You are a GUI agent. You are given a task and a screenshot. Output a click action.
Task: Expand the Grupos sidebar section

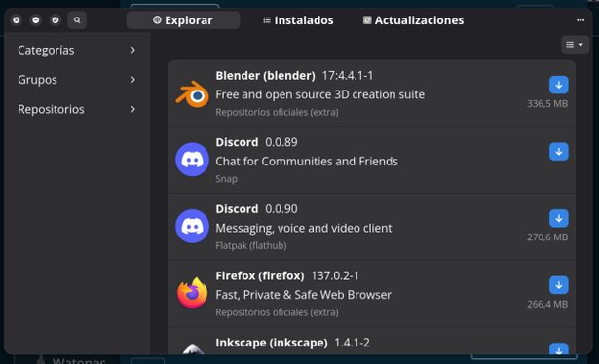77,80
